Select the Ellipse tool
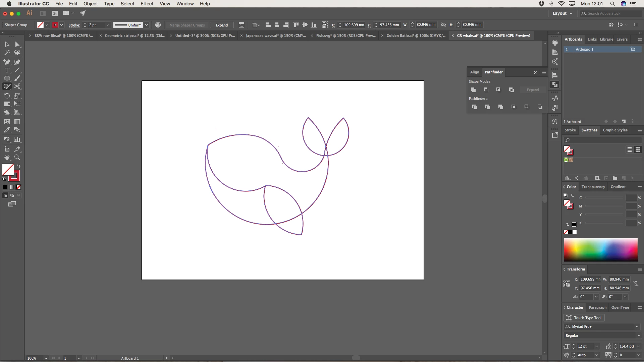 click(x=7, y=78)
